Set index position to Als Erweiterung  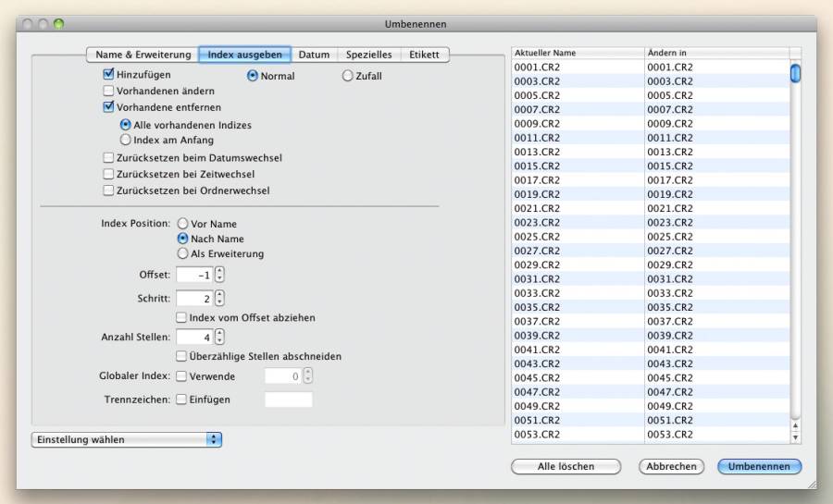pos(182,253)
